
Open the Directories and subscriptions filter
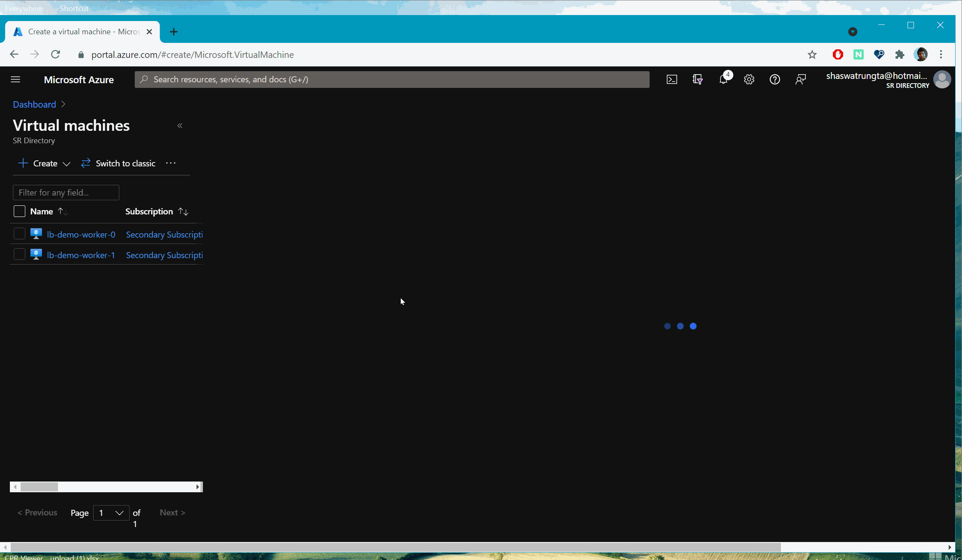coord(698,79)
